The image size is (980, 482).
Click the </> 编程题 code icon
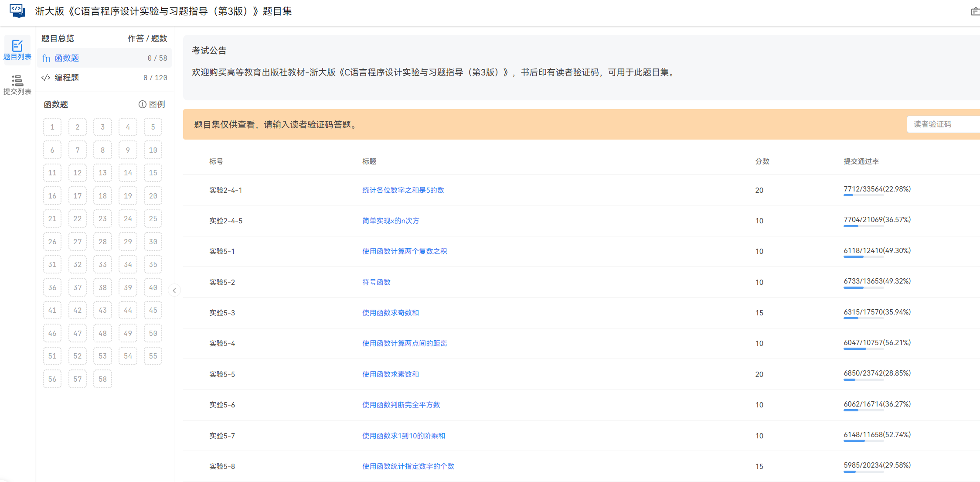(45, 78)
